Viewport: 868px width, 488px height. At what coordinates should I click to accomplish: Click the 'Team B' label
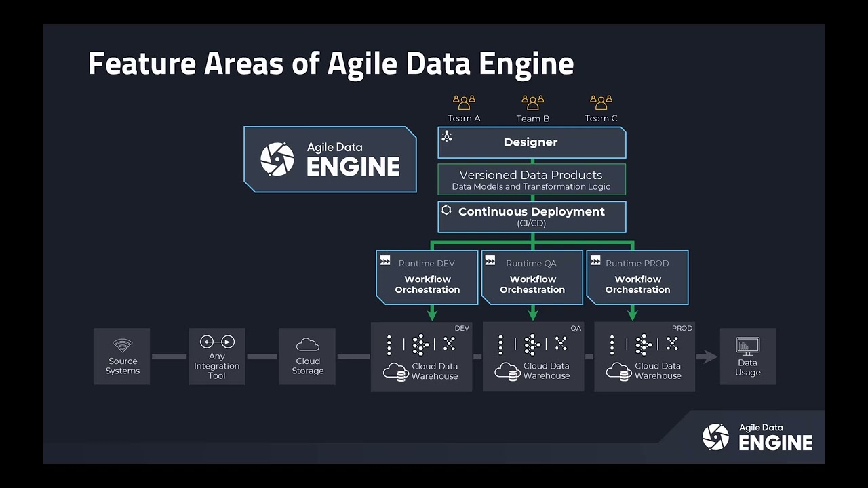[x=533, y=119]
